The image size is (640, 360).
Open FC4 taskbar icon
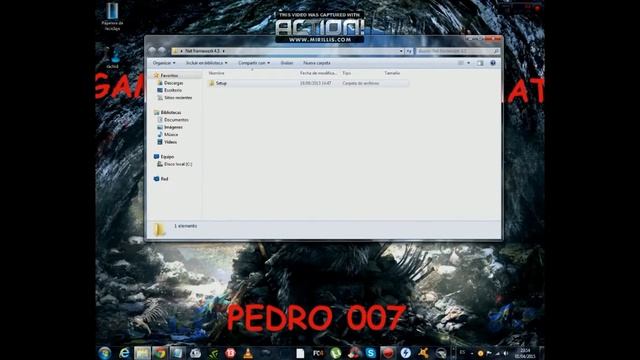click(x=318, y=353)
